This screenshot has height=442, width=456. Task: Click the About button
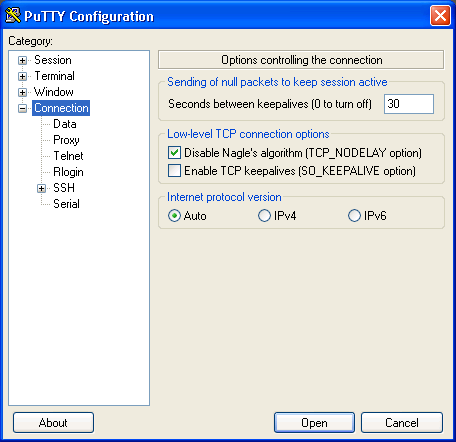click(53, 423)
